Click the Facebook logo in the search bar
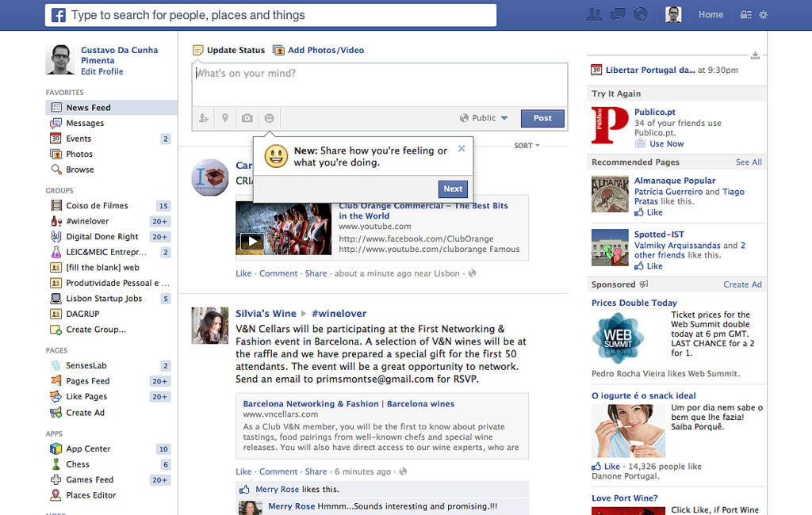Screen dimensions: 812x515 click(x=59, y=15)
